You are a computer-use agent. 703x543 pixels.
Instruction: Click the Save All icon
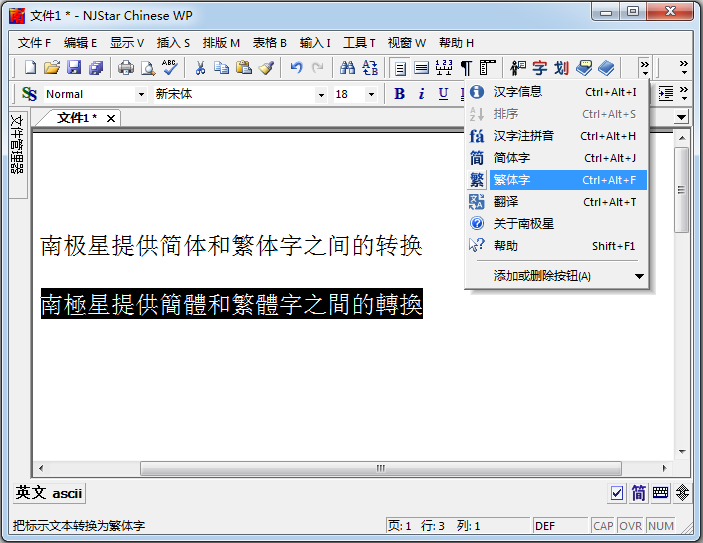96,68
